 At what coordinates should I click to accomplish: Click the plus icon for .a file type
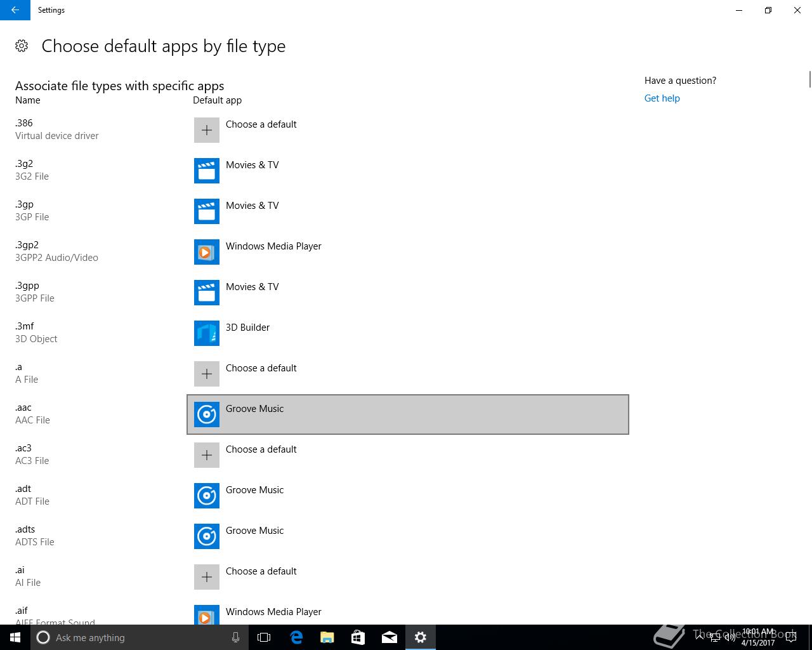coord(207,374)
